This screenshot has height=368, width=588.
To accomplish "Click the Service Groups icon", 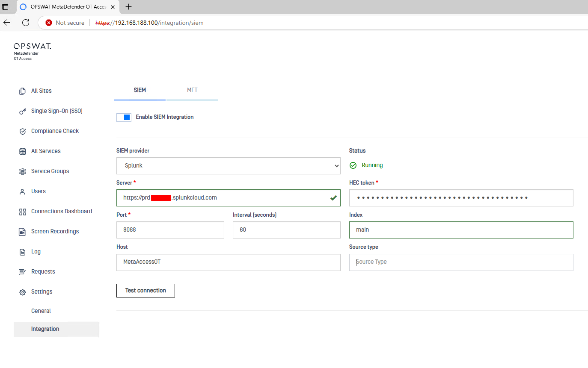I will click(23, 171).
